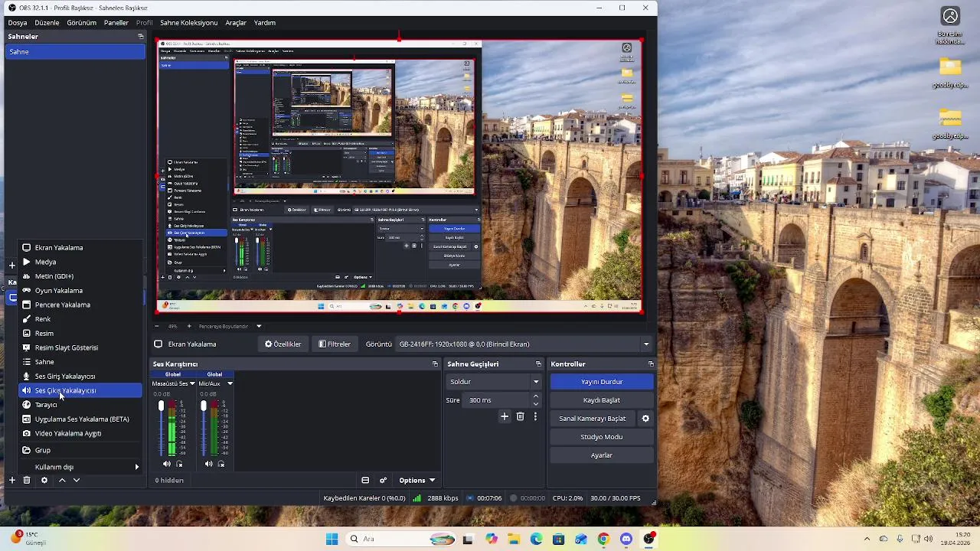This screenshot has width=980, height=551.
Task: Open the Sahne Koleksiyonu menu
Action: 189,23
